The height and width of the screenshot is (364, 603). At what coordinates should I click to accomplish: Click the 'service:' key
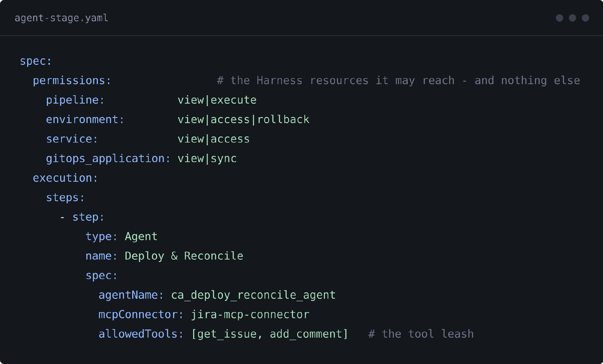pos(72,139)
